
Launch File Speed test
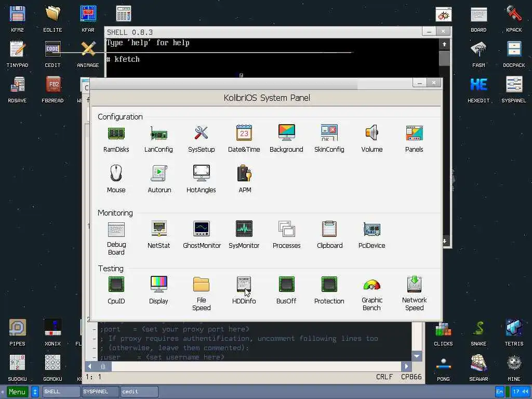point(201,294)
